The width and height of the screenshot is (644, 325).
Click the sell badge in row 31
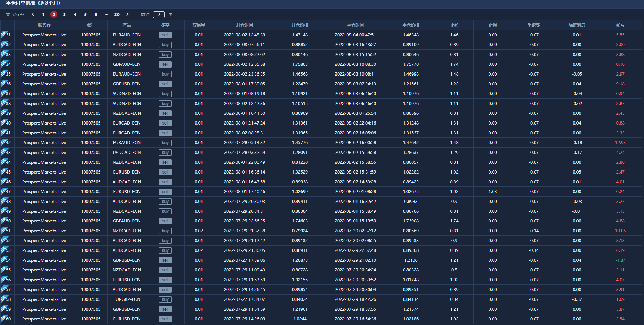tap(165, 35)
